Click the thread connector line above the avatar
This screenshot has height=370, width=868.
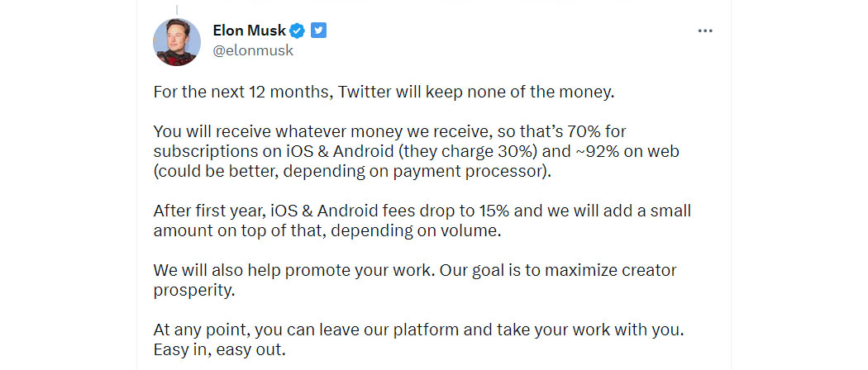pyautogui.click(x=177, y=10)
